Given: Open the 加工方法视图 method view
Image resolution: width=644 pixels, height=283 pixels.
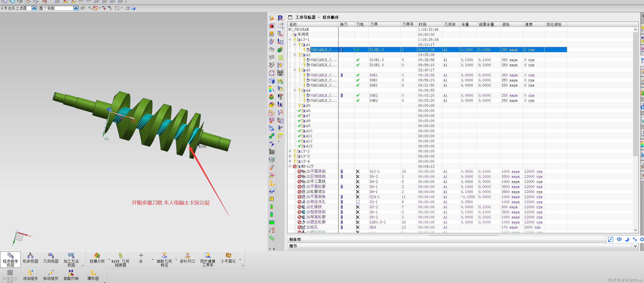Looking at the screenshot, I should point(71,259).
